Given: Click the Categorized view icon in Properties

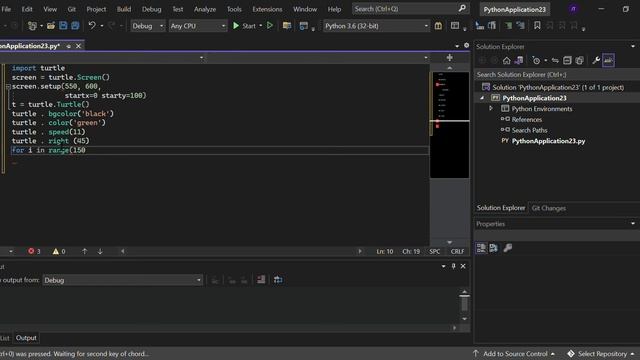Looking at the screenshot, I should click(x=481, y=248).
